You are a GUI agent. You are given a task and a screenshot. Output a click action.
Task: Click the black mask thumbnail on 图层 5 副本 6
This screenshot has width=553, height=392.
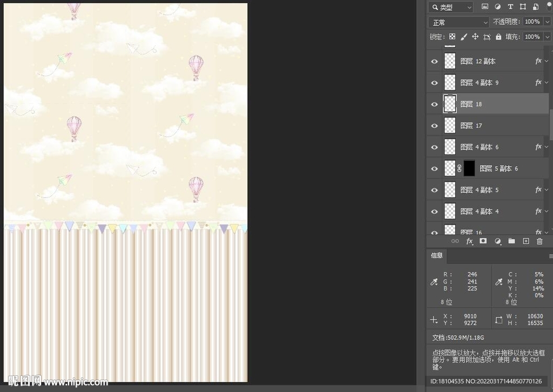click(469, 168)
